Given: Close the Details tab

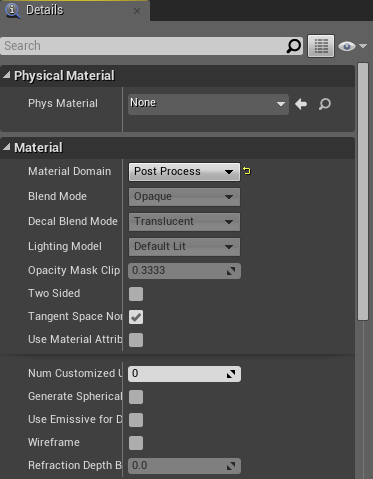Looking at the screenshot, I should click(137, 11).
